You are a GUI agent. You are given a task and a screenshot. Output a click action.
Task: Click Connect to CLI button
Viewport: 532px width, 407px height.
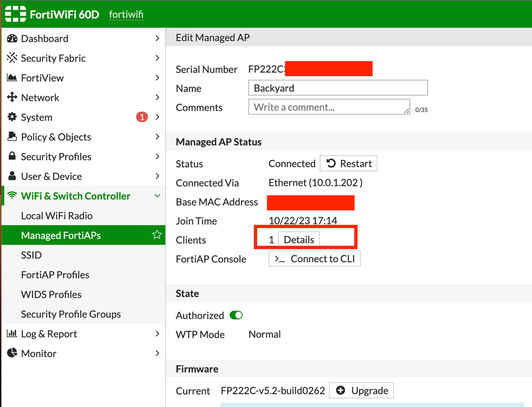(x=315, y=259)
